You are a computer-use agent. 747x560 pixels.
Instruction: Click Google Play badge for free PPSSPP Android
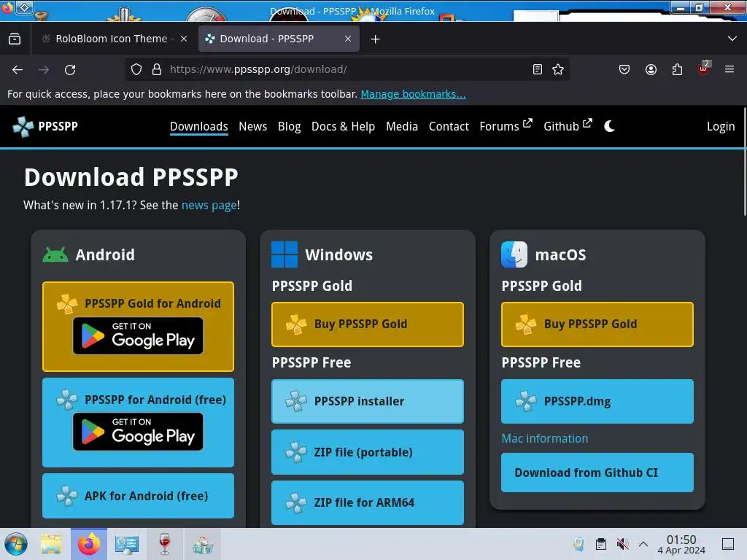138,432
